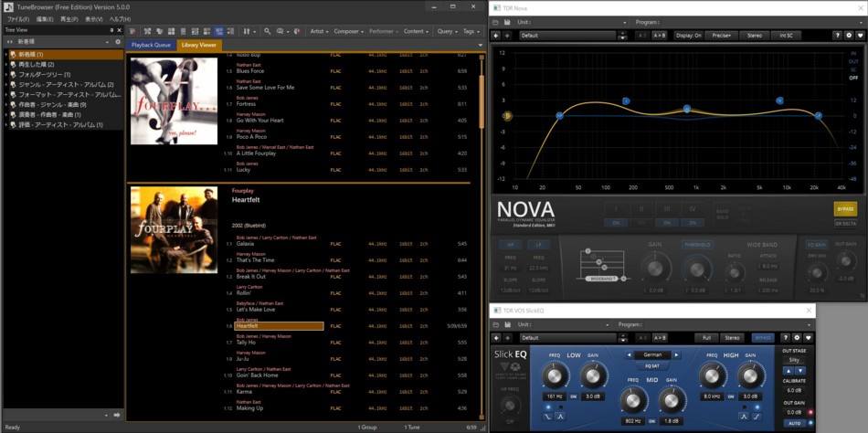
Task: Toggle the HP filter in Nova
Action: pos(511,244)
